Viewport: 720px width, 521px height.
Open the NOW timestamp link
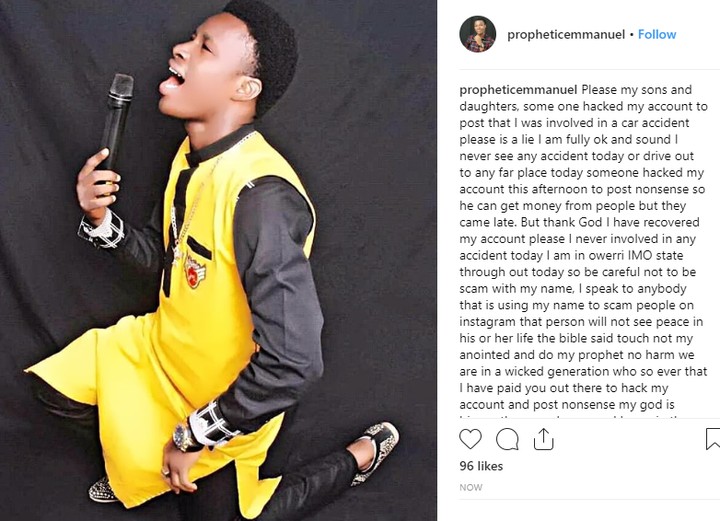pyautogui.click(x=471, y=487)
